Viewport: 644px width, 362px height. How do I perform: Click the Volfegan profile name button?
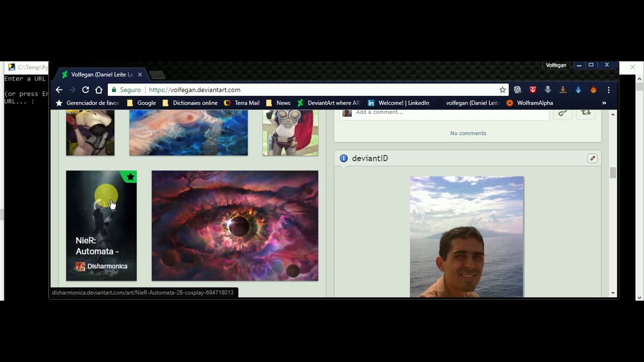tap(556, 65)
